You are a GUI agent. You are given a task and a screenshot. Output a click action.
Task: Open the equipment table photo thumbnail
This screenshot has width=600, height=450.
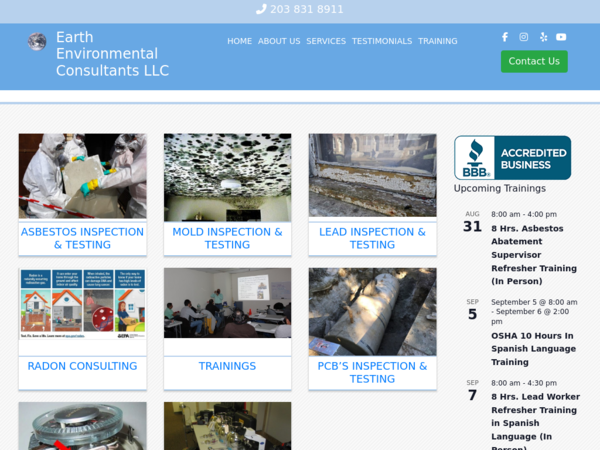tap(228, 426)
